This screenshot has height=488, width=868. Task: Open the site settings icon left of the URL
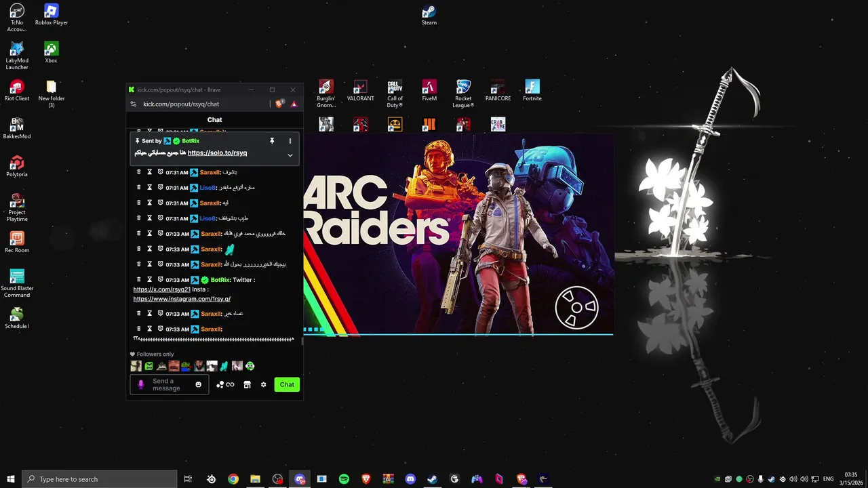pos(134,104)
